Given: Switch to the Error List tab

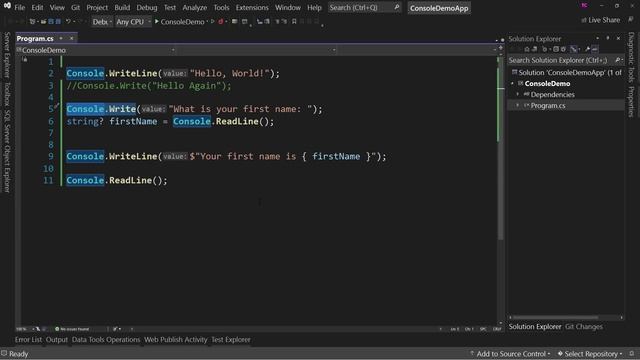Looking at the screenshot, I should pyautogui.click(x=29, y=340).
